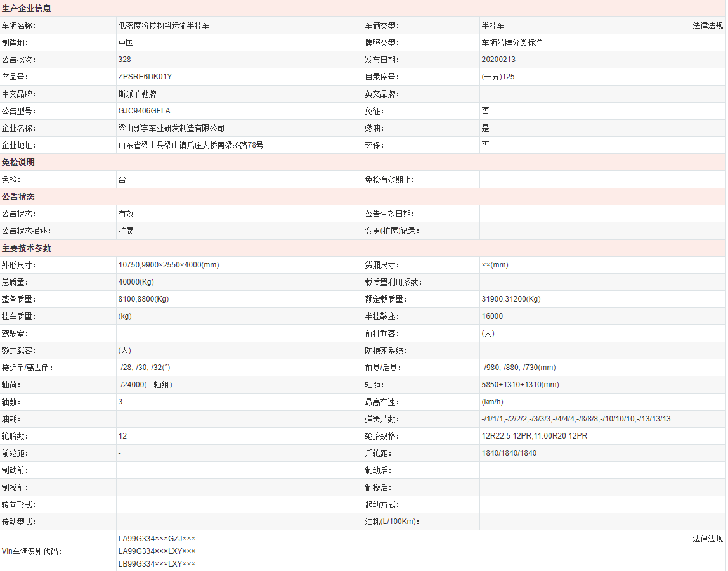
Task: Click the 法律法规 link beside the VIN codes
Action: coord(707,539)
